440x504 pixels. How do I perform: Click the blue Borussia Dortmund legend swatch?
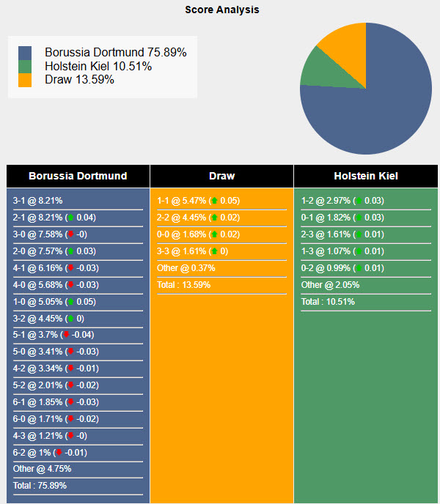point(26,53)
